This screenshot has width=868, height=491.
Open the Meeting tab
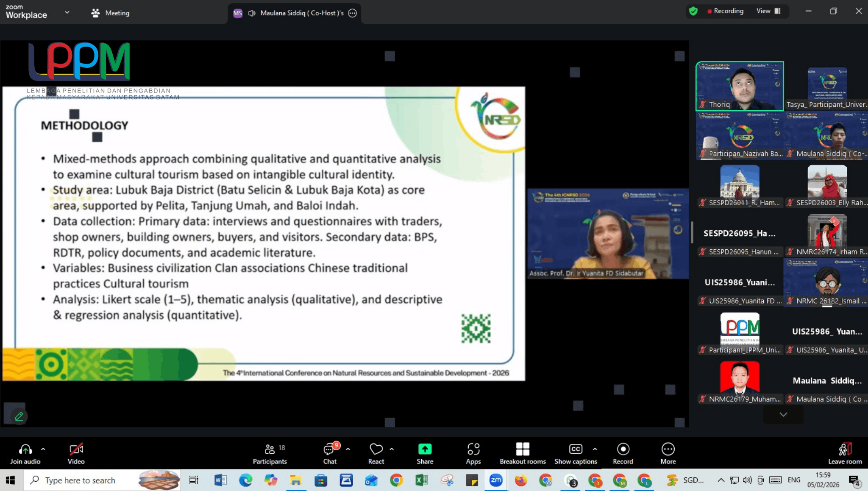[x=110, y=13]
